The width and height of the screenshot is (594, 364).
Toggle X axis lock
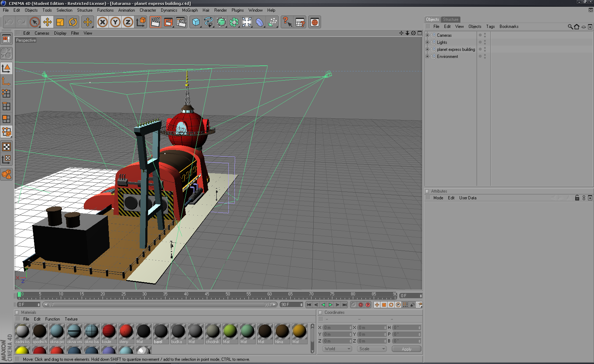(x=103, y=22)
